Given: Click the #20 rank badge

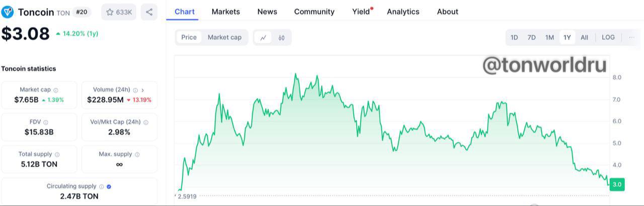Looking at the screenshot, I should tap(81, 12).
